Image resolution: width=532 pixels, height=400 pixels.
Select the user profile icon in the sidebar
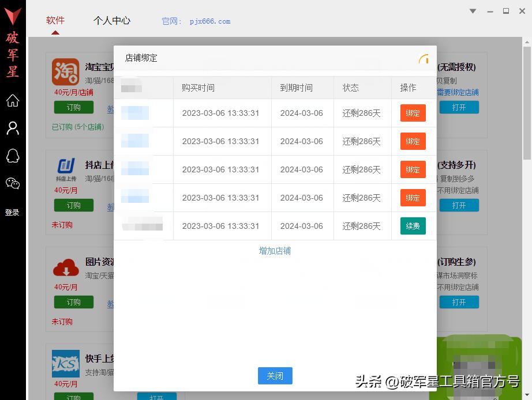coord(12,128)
